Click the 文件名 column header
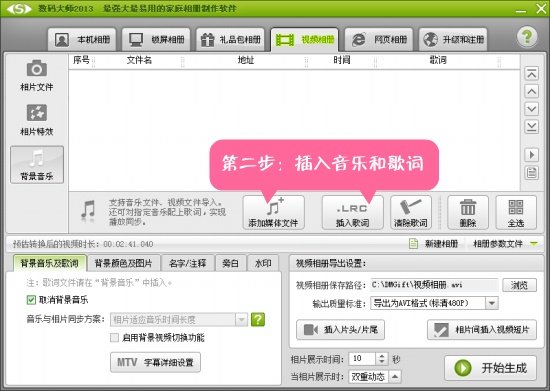 [139, 60]
